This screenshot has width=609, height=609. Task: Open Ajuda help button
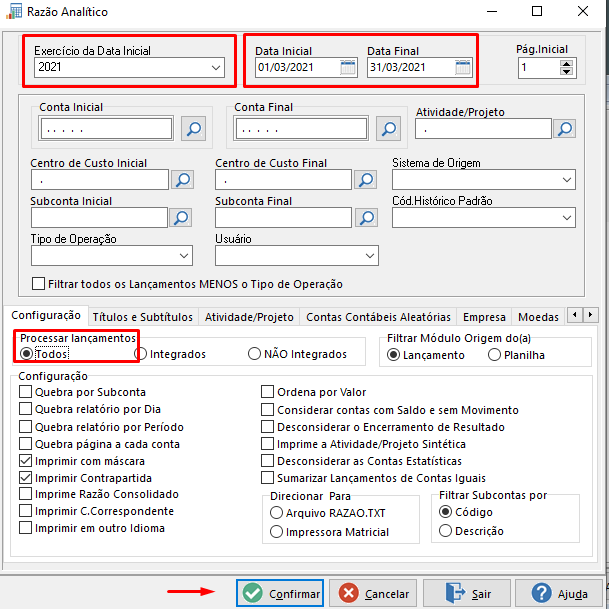559,593
